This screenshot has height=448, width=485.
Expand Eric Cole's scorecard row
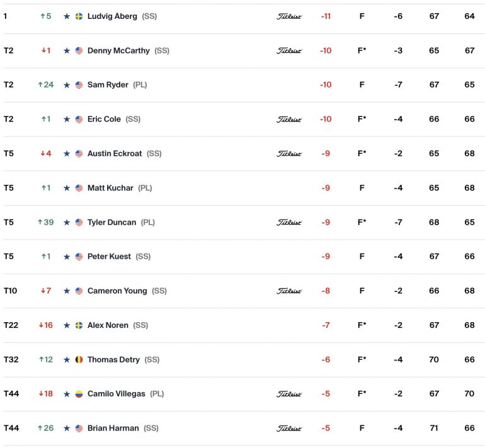[x=243, y=120]
